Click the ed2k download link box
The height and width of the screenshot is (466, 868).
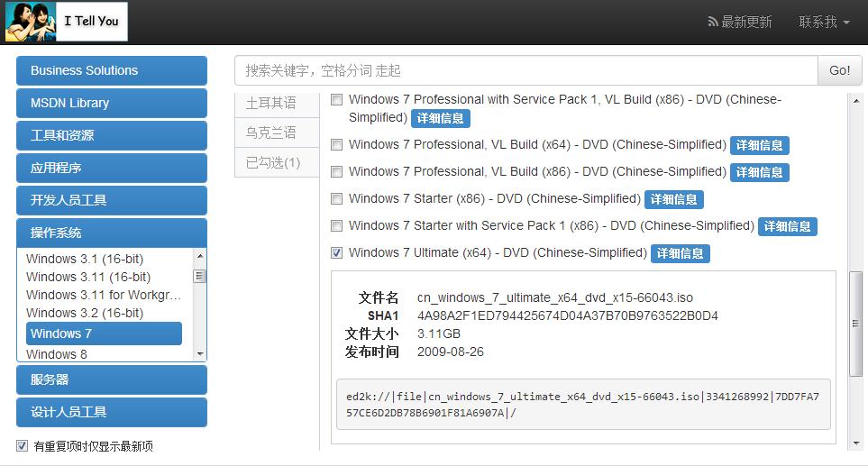click(583, 404)
